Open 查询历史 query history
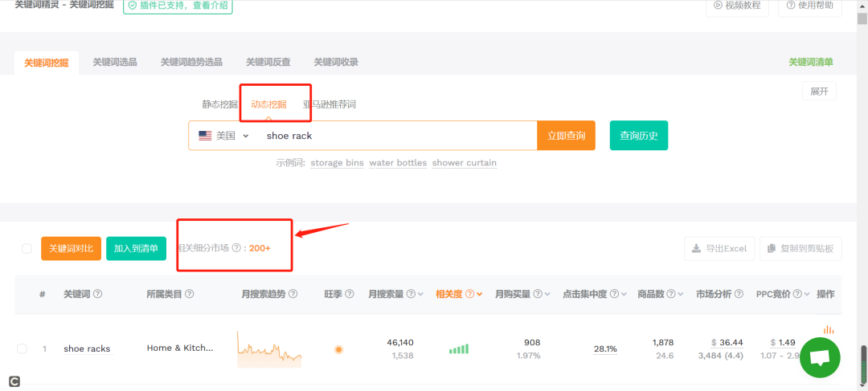Screen dimensions: 868x391 pos(639,136)
